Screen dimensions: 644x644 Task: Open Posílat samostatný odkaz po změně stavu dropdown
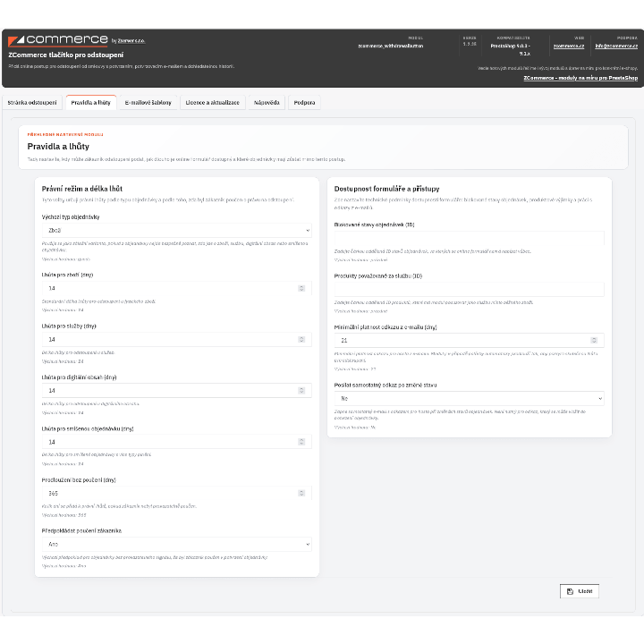469,398
